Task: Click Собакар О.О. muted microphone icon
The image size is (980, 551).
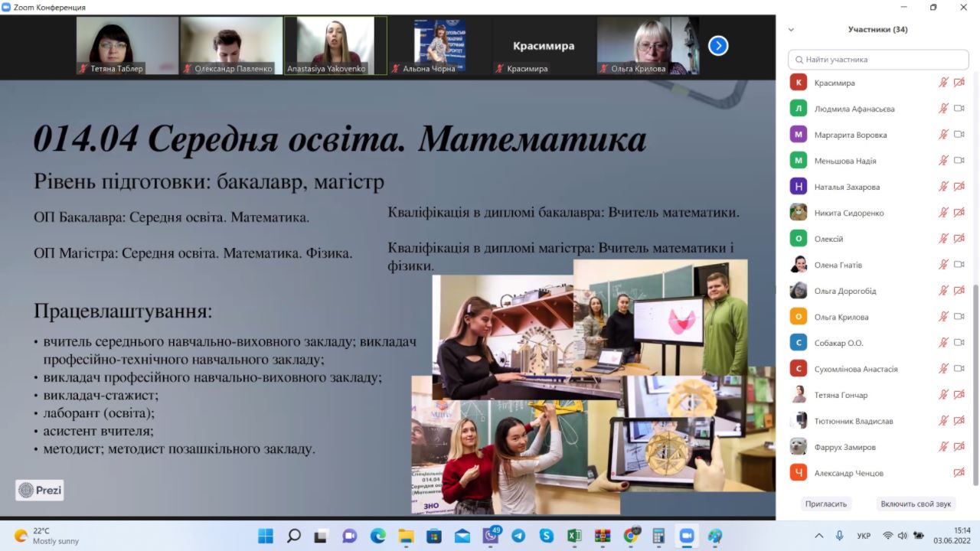Action: pos(943,343)
